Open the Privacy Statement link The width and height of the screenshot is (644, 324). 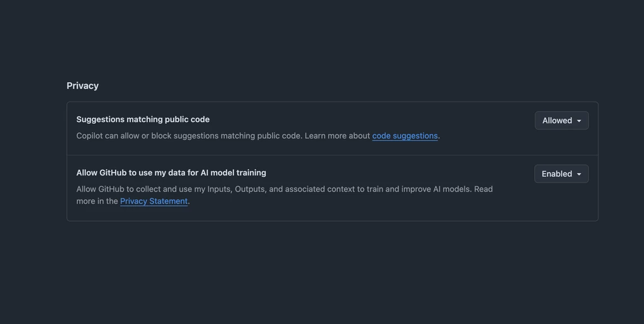[153, 201]
